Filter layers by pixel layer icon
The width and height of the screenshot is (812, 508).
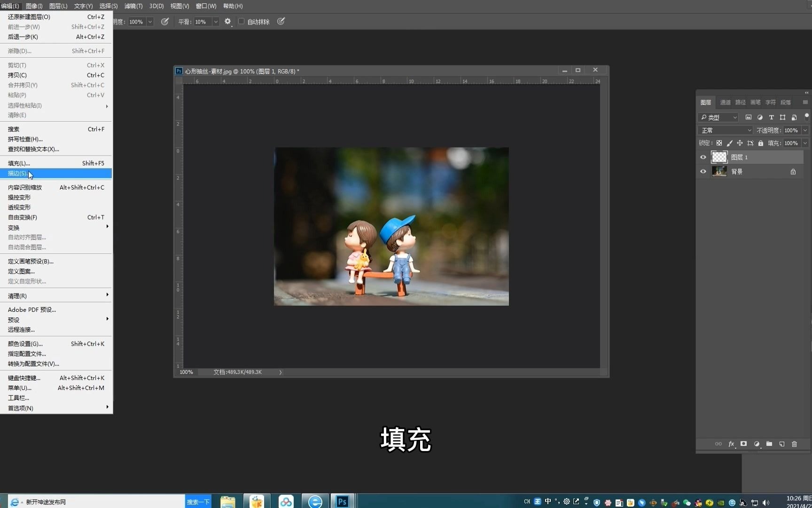pyautogui.click(x=749, y=117)
